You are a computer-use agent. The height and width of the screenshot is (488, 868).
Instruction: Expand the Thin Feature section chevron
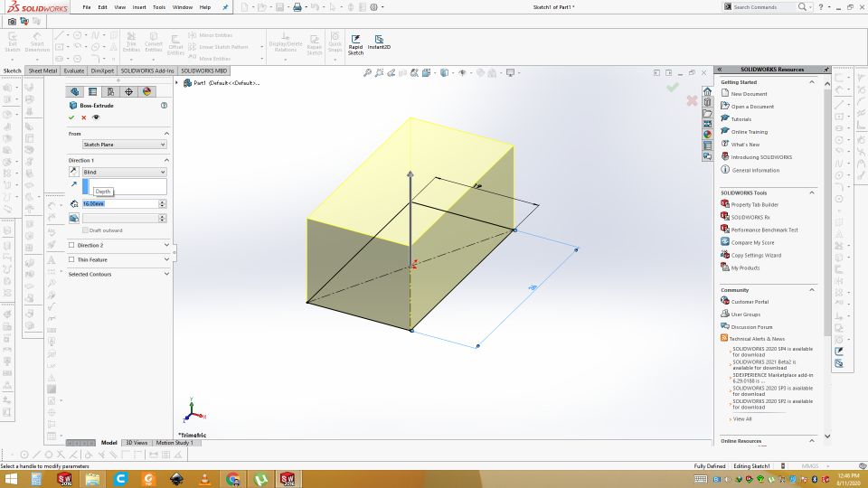click(166, 259)
